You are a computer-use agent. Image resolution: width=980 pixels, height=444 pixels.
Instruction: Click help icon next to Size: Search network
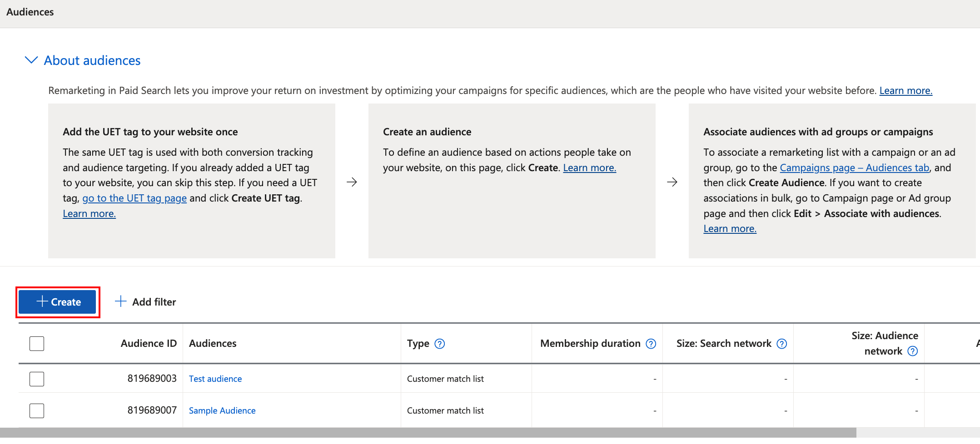point(782,344)
